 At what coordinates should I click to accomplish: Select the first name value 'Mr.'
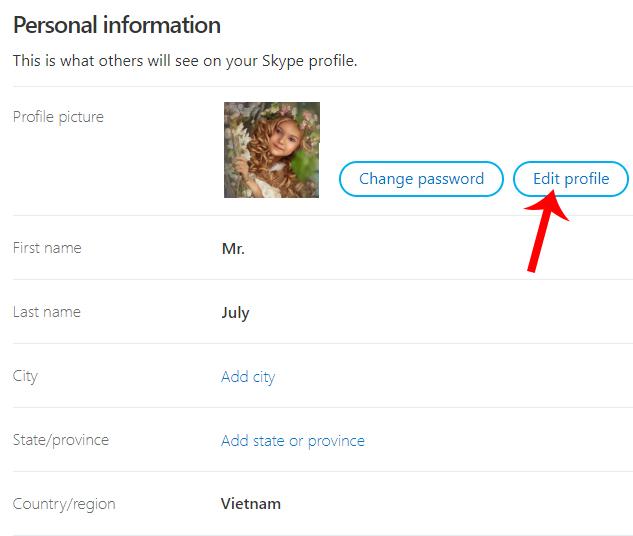pyautogui.click(x=233, y=249)
